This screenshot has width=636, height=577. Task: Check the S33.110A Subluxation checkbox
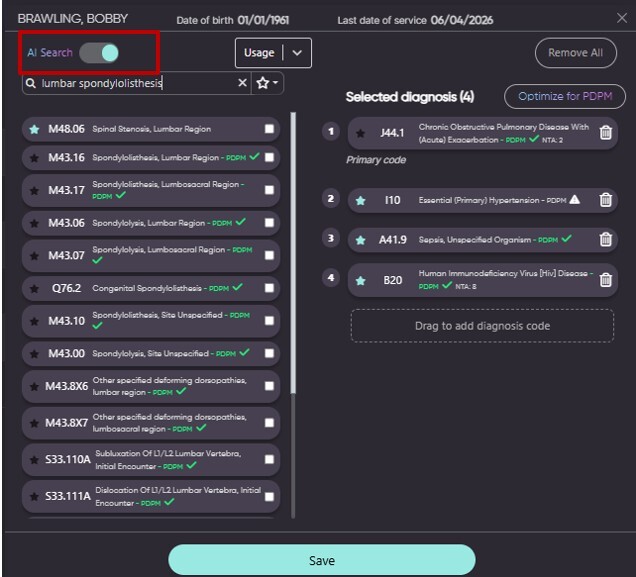pyautogui.click(x=269, y=459)
